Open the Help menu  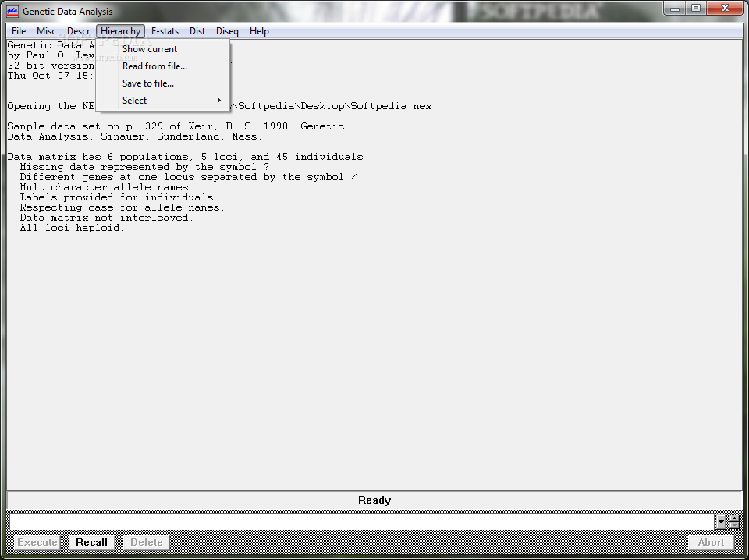point(259,31)
